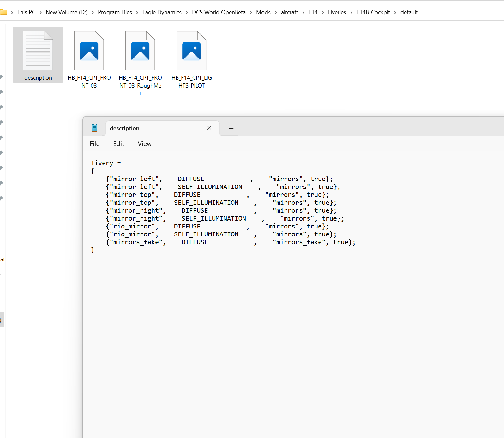504x438 pixels.
Task: Navigate to New Volume (D:) breadcrumb
Action: coord(67,12)
